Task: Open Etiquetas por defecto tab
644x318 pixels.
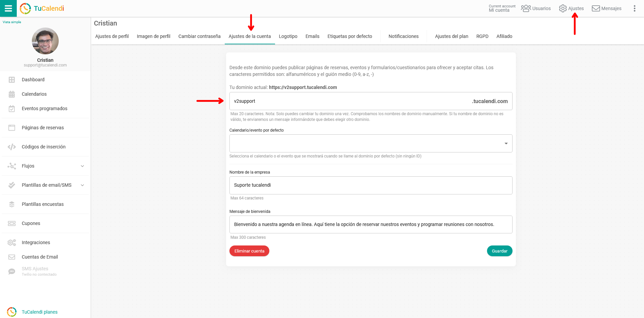Action: (350, 36)
